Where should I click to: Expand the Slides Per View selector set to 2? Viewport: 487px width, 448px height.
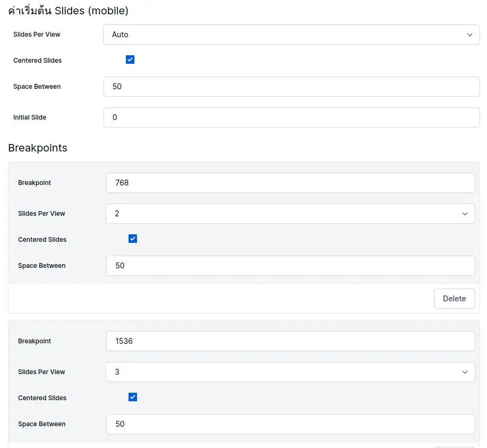pyautogui.click(x=291, y=214)
